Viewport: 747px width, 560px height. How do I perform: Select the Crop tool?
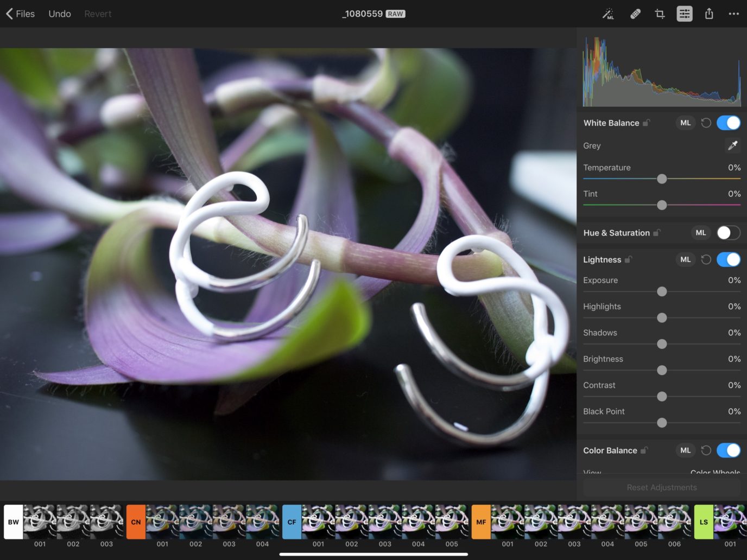coord(659,14)
